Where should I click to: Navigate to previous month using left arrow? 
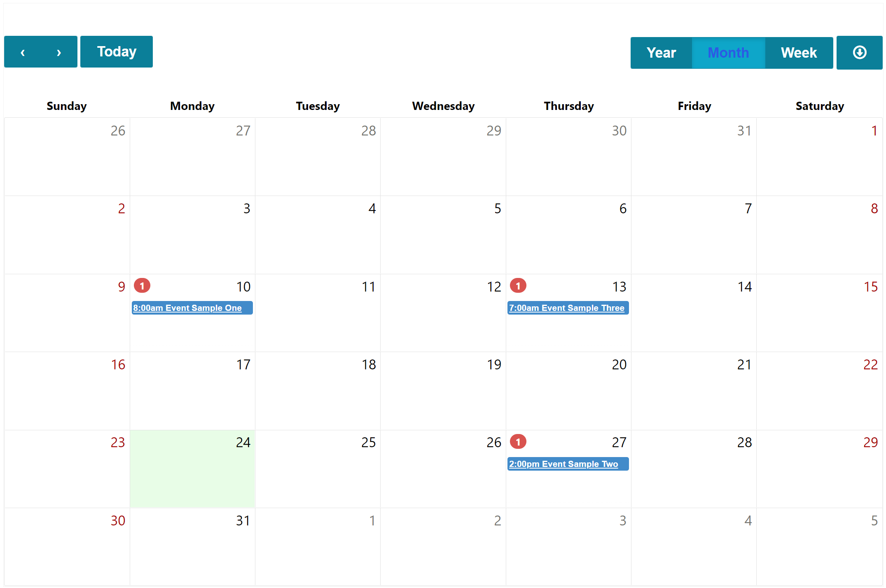point(23,51)
